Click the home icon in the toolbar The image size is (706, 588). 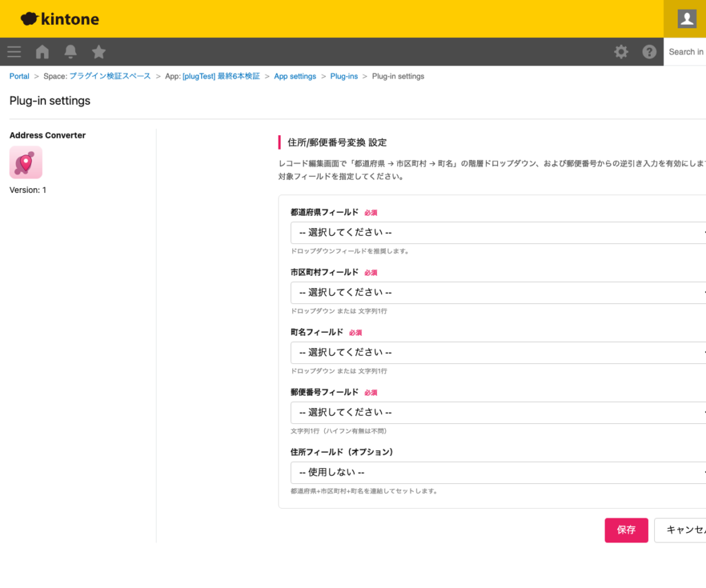pyautogui.click(x=41, y=52)
